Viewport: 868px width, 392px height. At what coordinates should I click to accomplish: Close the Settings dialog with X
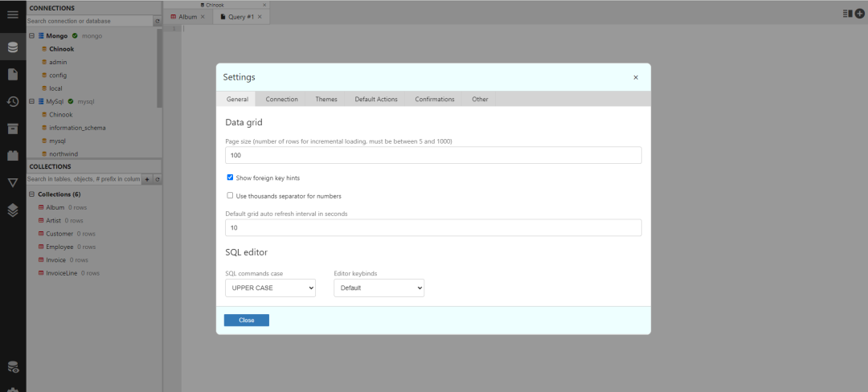point(636,78)
